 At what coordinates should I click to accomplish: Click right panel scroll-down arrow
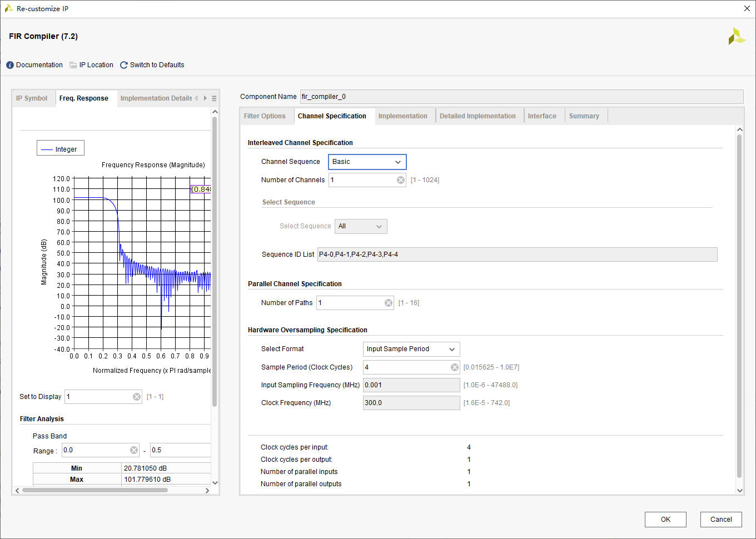tap(740, 491)
